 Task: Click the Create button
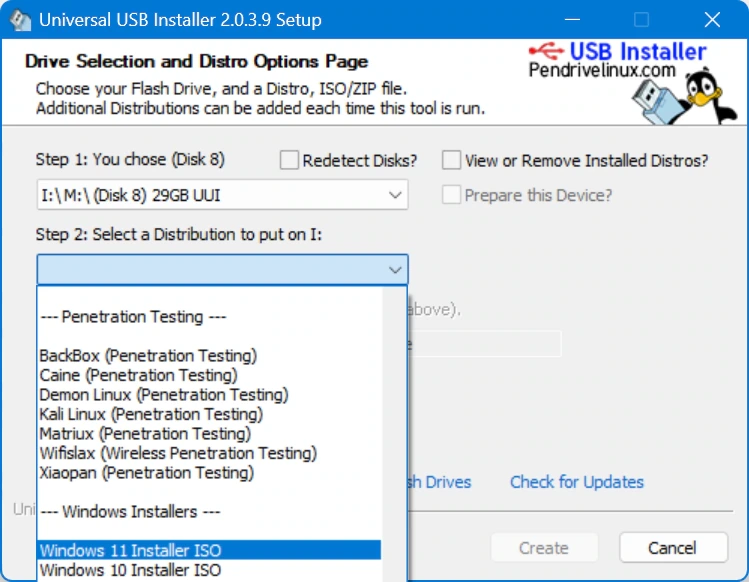click(x=544, y=548)
